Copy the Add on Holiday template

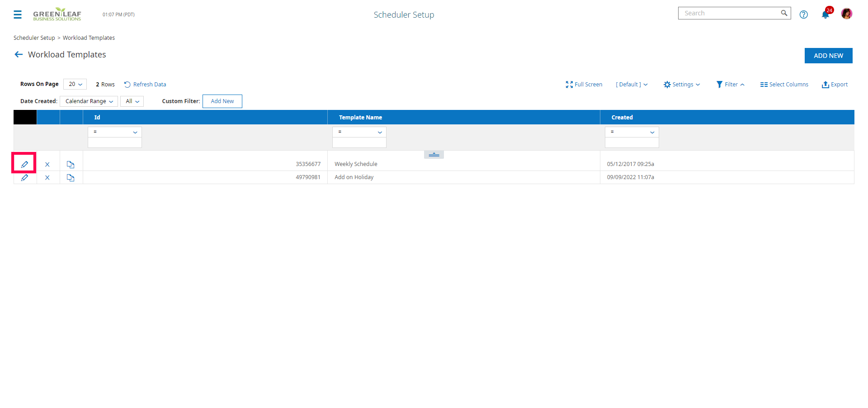[71, 177]
